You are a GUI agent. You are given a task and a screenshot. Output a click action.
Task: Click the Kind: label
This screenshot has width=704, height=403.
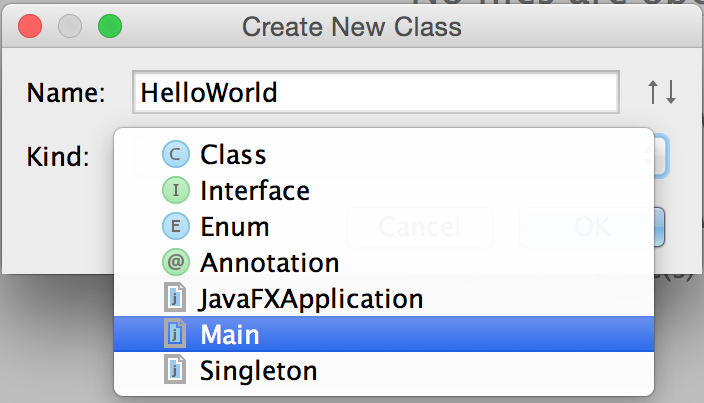(58, 157)
